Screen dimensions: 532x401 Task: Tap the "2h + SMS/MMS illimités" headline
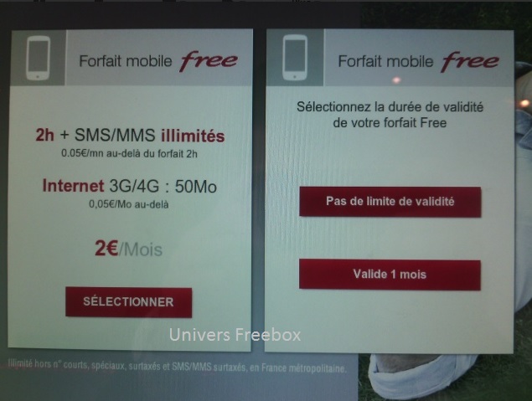click(131, 136)
